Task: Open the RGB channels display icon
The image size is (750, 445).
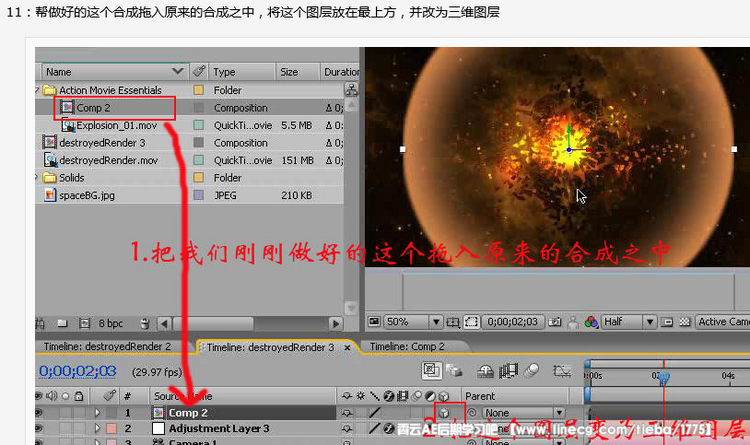Action: (x=591, y=322)
